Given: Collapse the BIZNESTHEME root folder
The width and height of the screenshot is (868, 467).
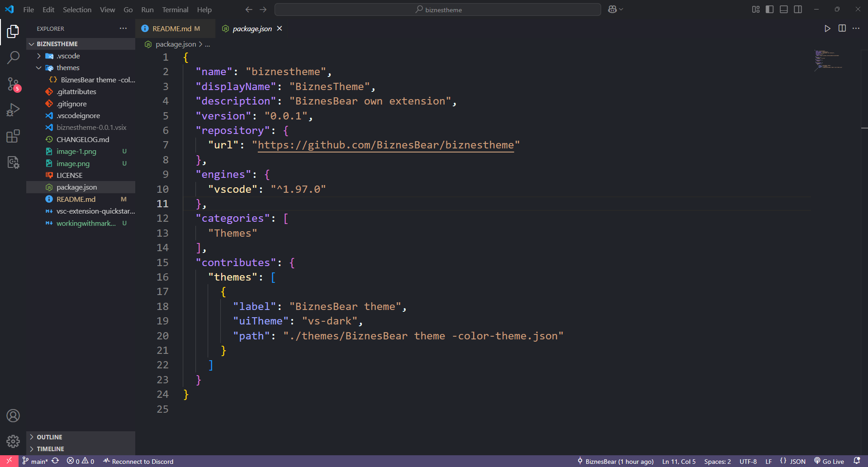Looking at the screenshot, I should click(81, 44).
